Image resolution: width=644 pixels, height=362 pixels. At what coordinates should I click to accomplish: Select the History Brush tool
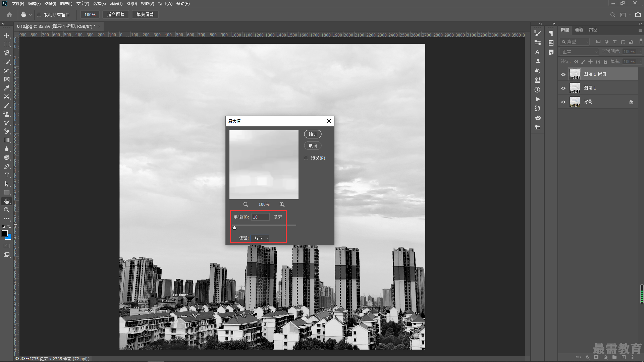(x=7, y=123)
